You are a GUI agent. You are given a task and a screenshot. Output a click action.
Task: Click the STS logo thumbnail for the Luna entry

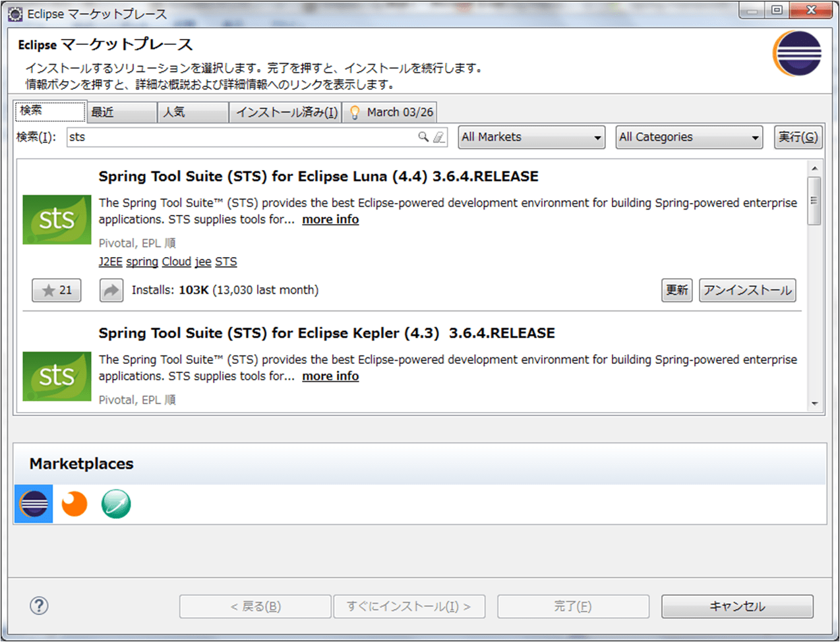[x=57, y=219]
